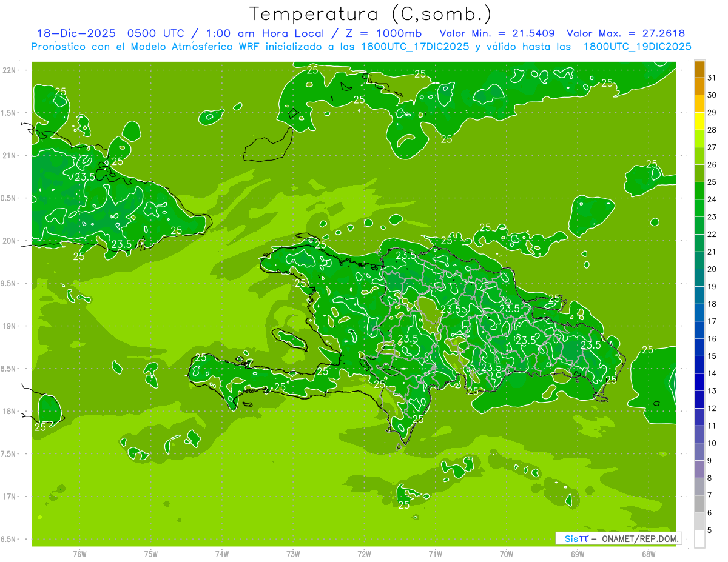
Task: Click the yellow colorbar swatch between 28 and 29
Action: pyautogui.click(x=699, y=121)
